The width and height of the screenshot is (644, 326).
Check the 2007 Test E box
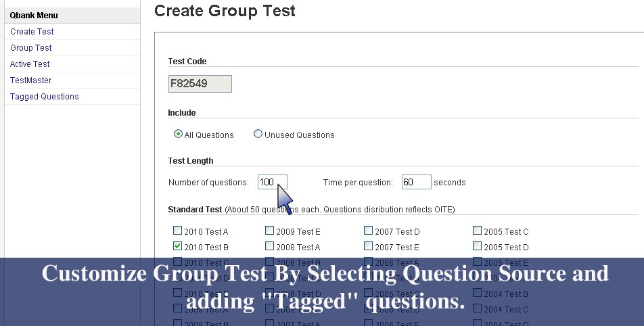(369, 246)
